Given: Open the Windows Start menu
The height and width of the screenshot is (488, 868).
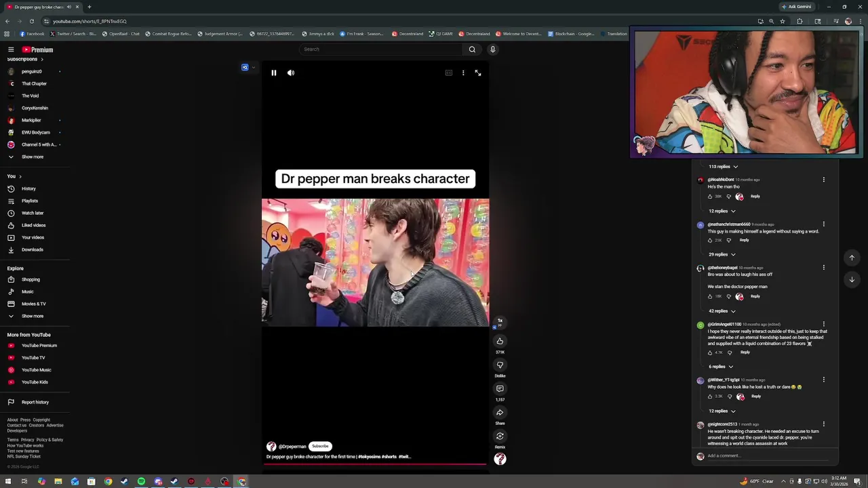Looking at the screenshot, I should coord(7,482).
